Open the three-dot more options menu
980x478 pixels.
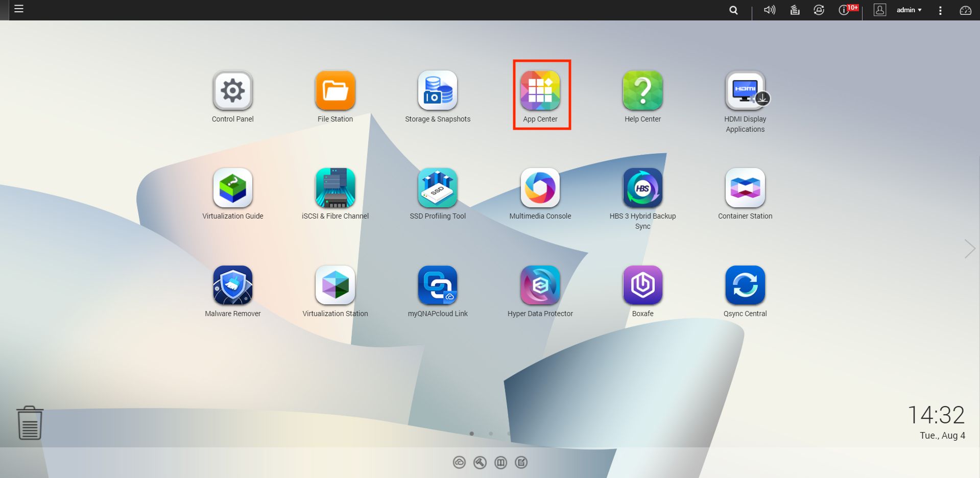(940, 10)
